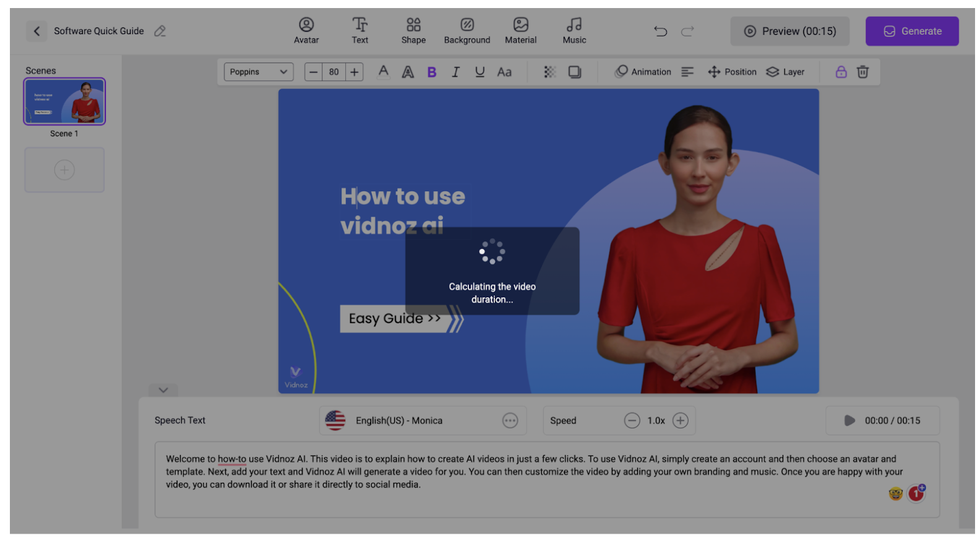The height and width of the screenshot is (541, 980).
Task: Click the emoji face extension icon
Action: pos(895,494)
